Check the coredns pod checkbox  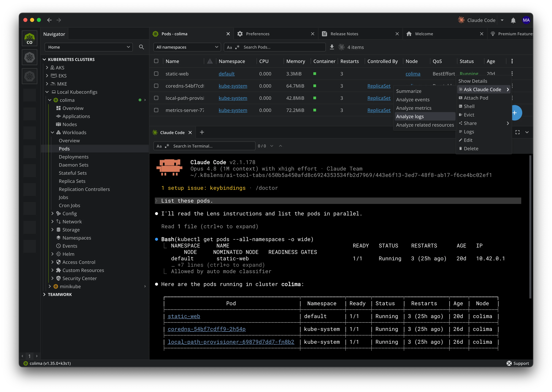(x=156, y=86)
